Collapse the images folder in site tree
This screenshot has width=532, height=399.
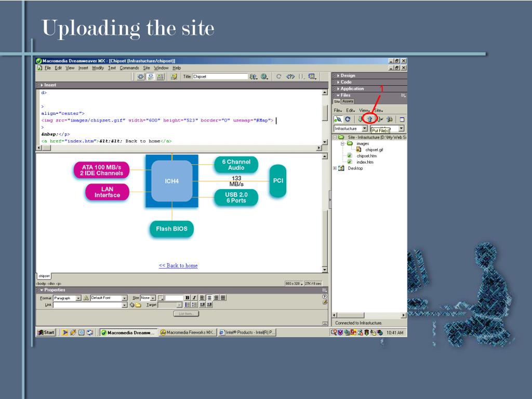(x=342, y=143)
